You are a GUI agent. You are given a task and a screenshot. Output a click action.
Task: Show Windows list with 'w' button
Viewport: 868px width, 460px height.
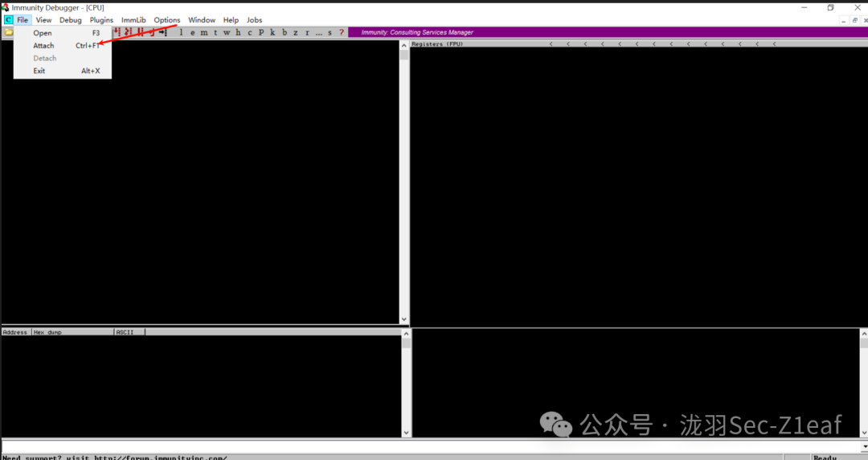tap(227, 32)
